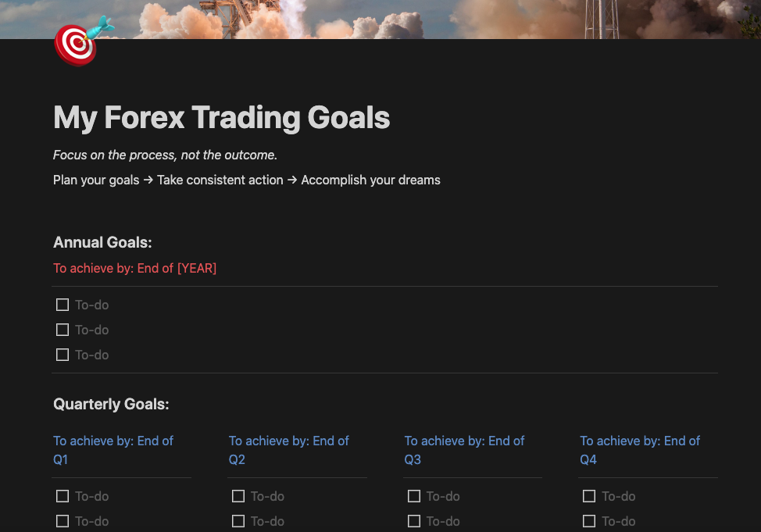
Task: Check the second to-do under End of Q2
Action: pos(238,521)
